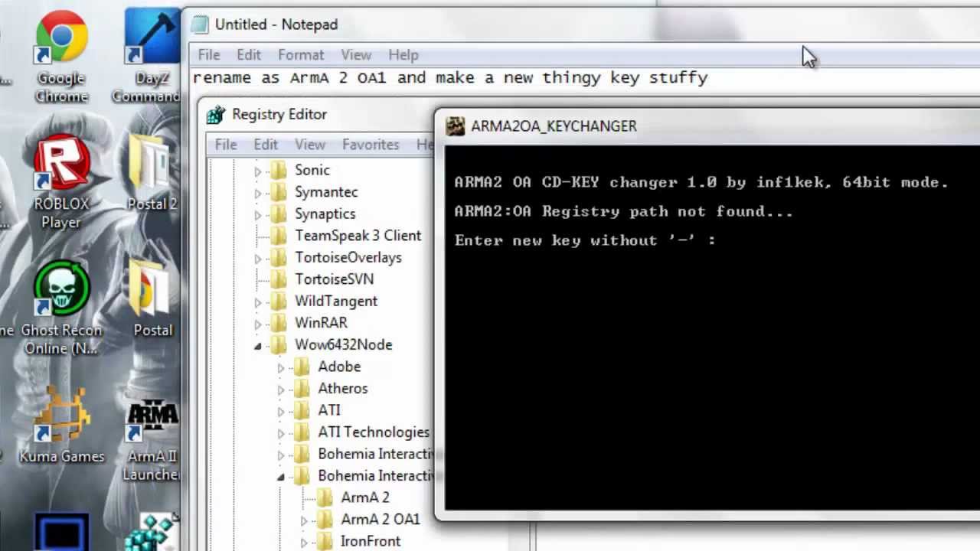The image size is (980, 551).
Task: Select the TortoiseSVN registry key
Action: click(335, 279)
